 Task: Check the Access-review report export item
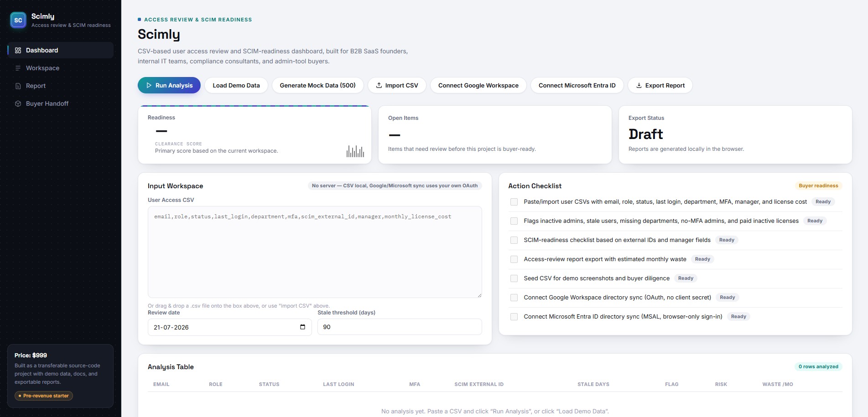tap(514, 259)
